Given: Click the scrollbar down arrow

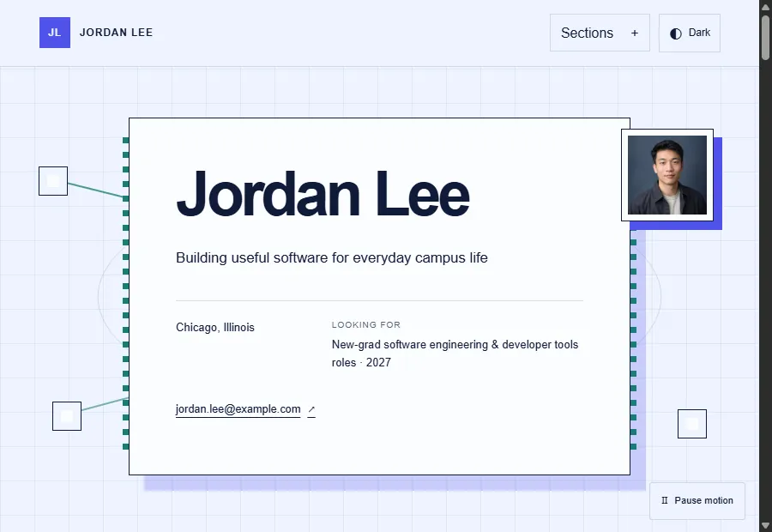Looking at the screenshot, I should click(766, 525).
